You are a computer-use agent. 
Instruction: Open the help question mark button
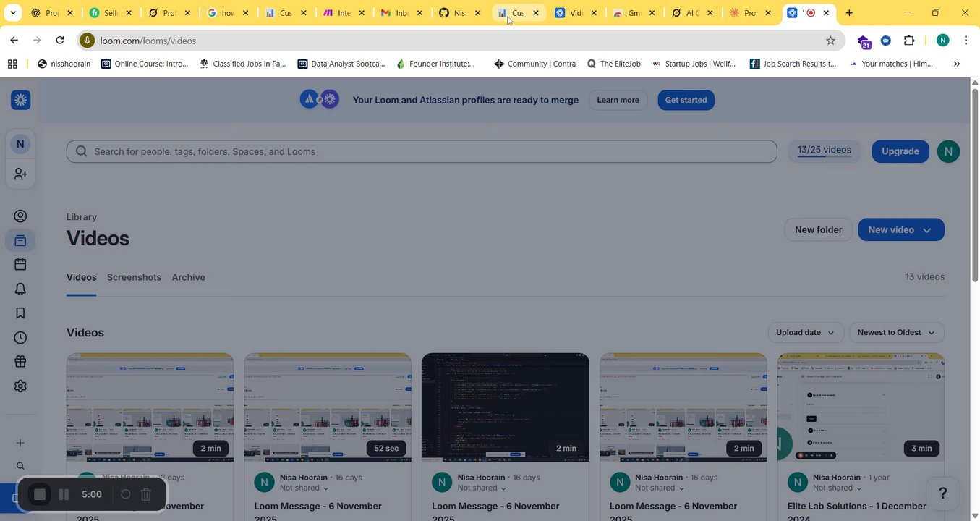coord(943,494)
